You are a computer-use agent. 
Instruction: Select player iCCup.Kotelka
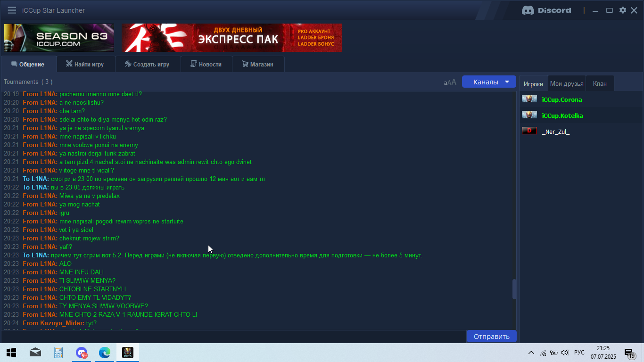[x=562, y=116]
